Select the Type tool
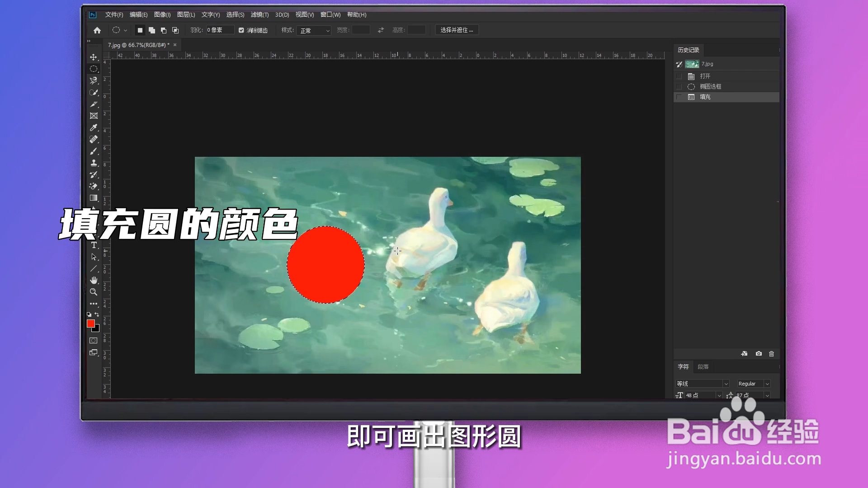Image resolution: width=868 pixels, height=488 pixels. [x=94, y=245]
